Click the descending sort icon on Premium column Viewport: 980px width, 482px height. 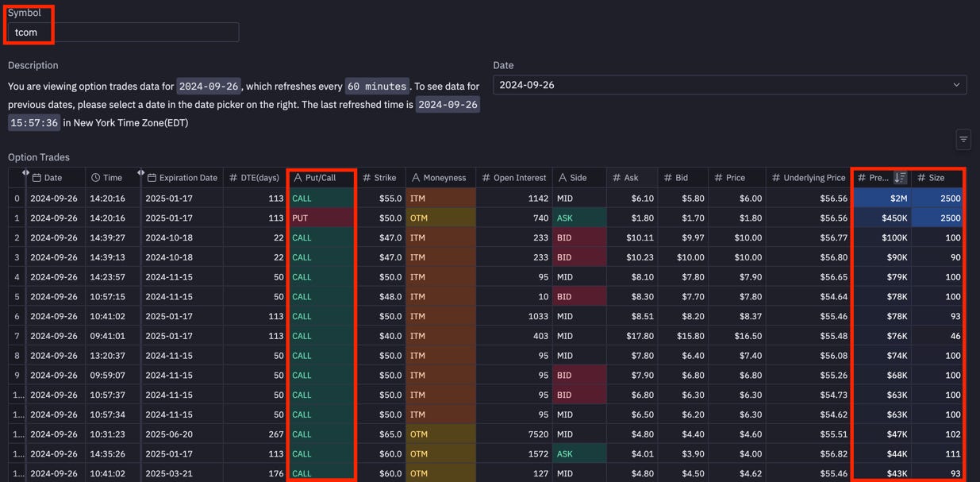coord(900,178)
